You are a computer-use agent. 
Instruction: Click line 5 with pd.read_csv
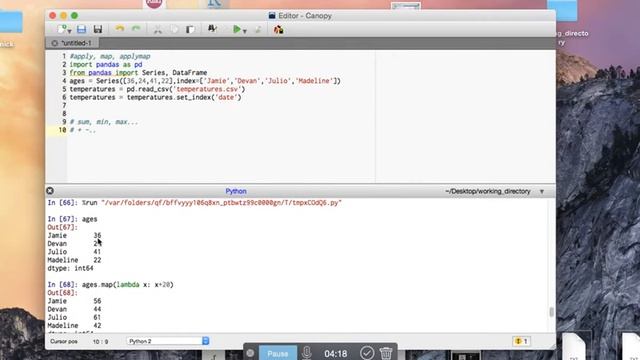(x=157, y=89)
